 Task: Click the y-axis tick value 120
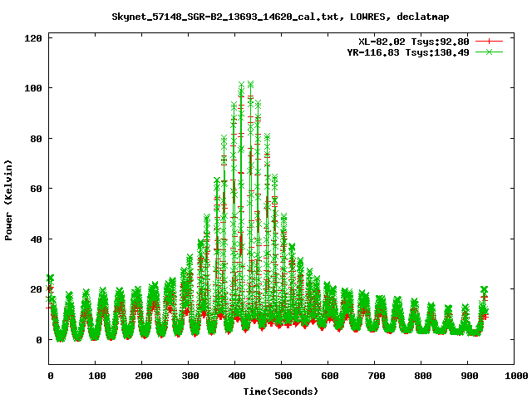pos(33,38)
